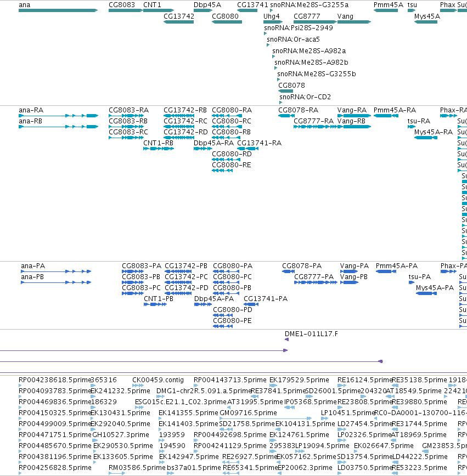This screenshot has height=476, width=467.
Task: Select the CG8083 gene label
Action: 121,5
